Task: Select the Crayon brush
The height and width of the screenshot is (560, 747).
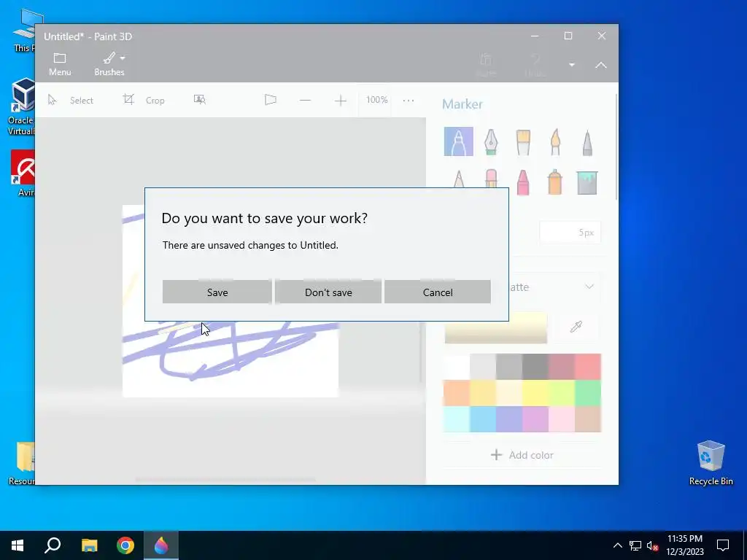Action: point(523,182)
